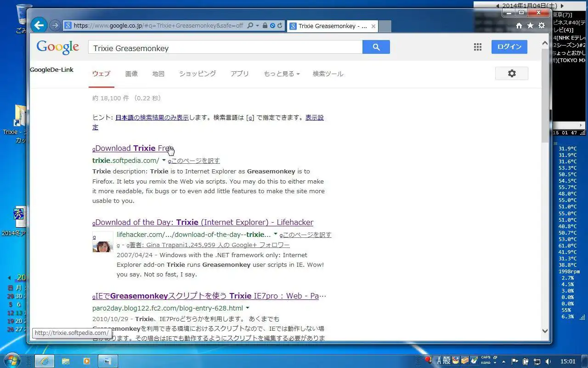Click the fourth taskbar application icon
Screen dimensions: 588x368
point(108,361)
